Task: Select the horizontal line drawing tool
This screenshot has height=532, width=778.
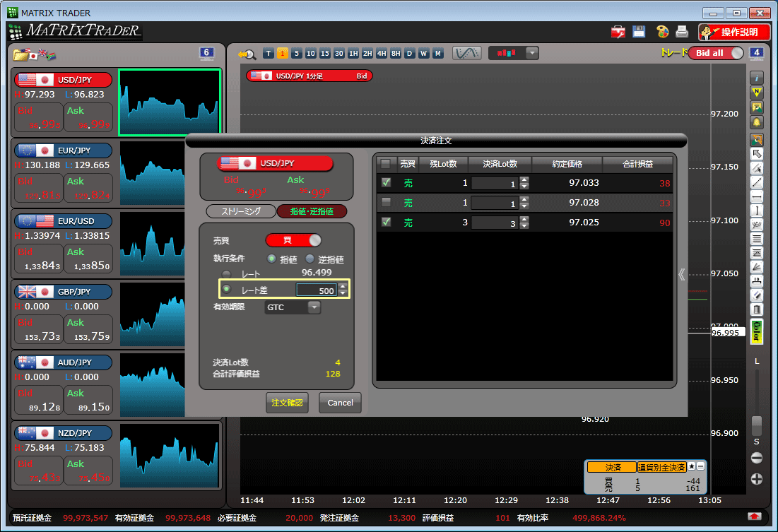Action: point(757,197)
